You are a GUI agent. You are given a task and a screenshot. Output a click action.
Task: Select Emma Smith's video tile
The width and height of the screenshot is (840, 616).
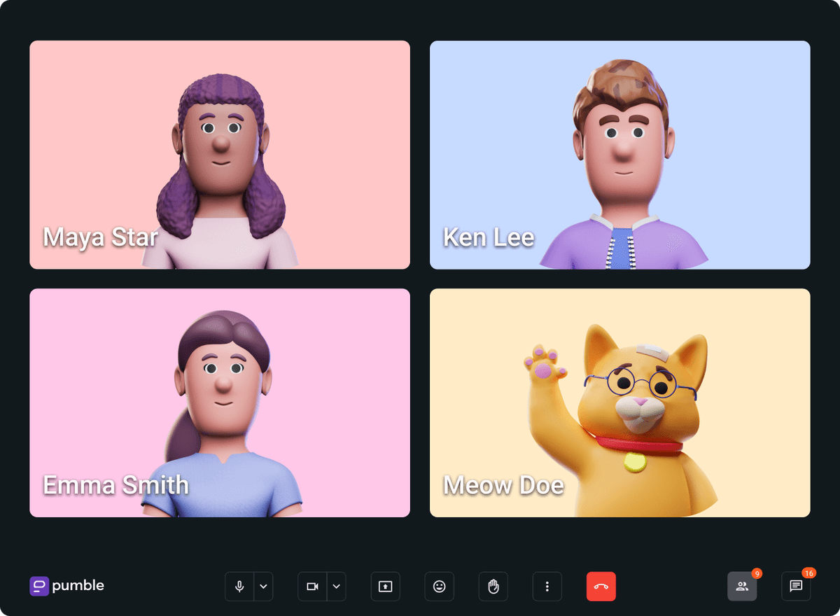219,402
